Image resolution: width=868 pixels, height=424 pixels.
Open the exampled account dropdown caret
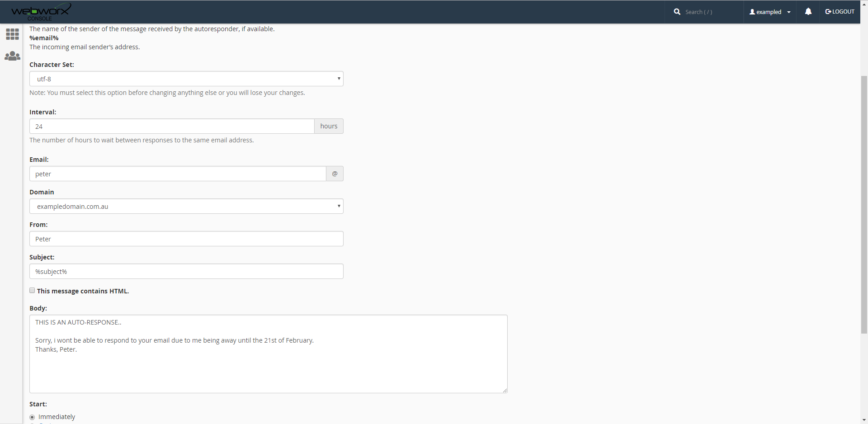coord(789,12)
